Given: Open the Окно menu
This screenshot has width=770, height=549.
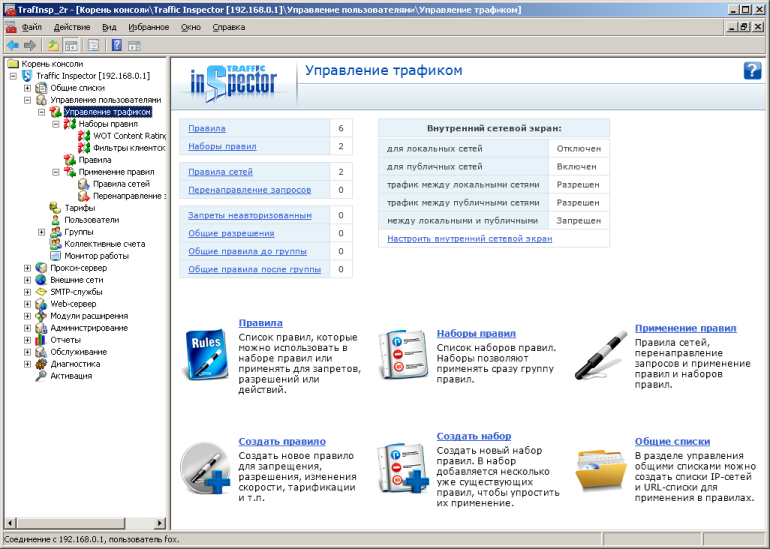Looking at the screenshot, I should click(191, 27).
